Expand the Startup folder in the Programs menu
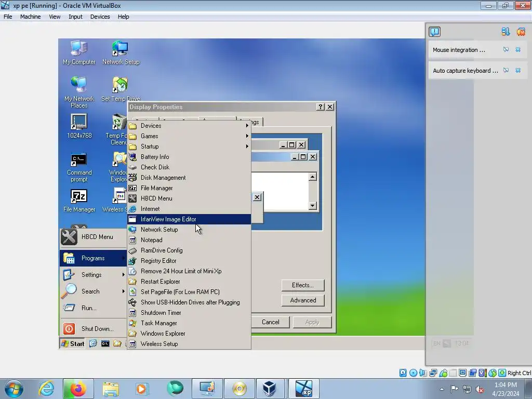 coord(189,147)
